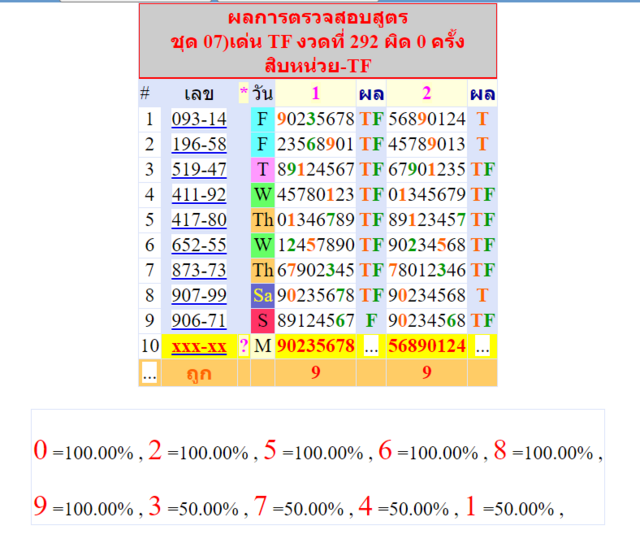Click the highlighted 56890124 in row 10
Image resolution: width=640 pixels, height=543 pixels.
[427, 346]
